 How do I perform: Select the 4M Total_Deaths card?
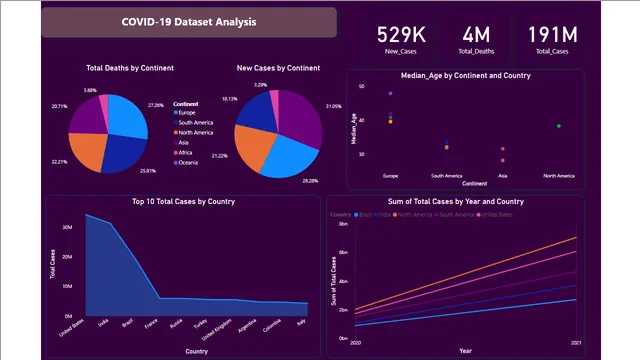coord(476,39)
